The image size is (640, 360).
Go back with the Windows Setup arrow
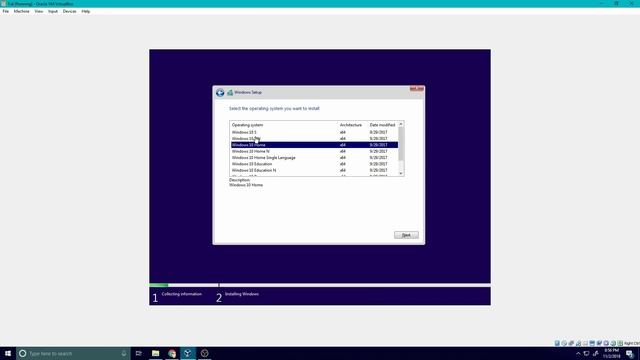pos(220,93)
